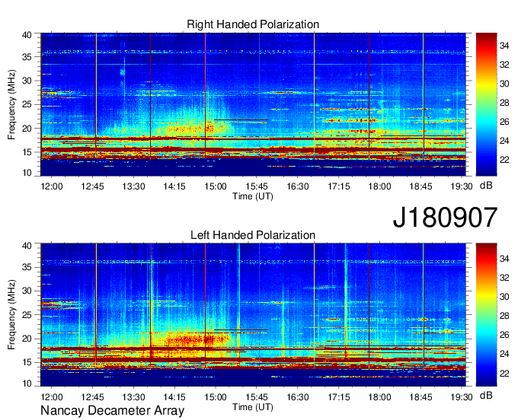Click the "Left Handed Polarization" plot title

[x=253, y=235]
